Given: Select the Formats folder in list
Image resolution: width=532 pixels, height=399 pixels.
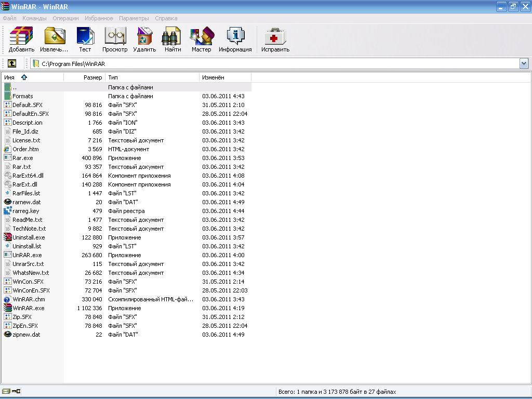Looking at the screenshot, I should pyautogui.click(x=23, y=96).
